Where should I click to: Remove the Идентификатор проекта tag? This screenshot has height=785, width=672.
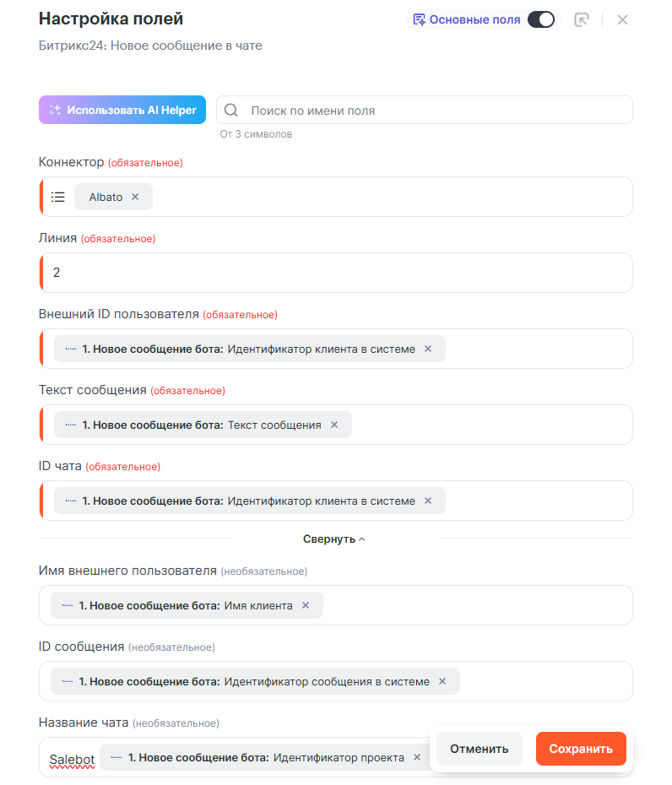coord(416,757)
